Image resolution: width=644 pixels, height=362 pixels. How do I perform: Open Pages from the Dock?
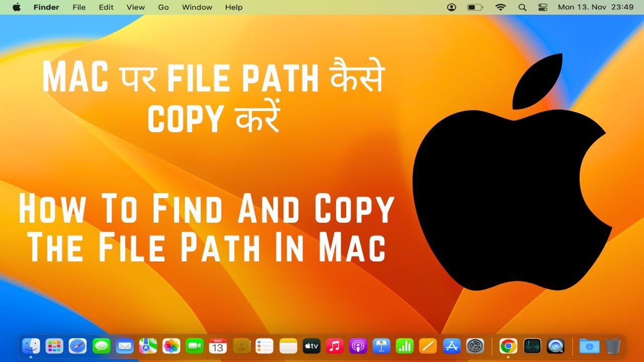click(x=428, y=346)
